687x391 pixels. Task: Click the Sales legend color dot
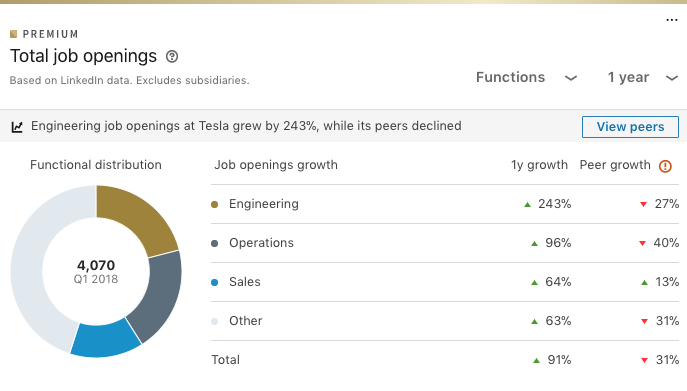(x=215, y=283)
